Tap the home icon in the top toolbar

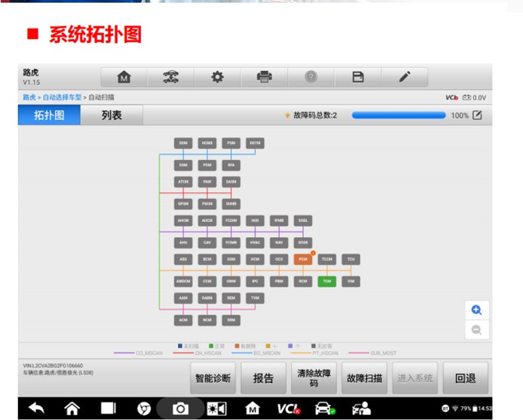tap(123, 78)
